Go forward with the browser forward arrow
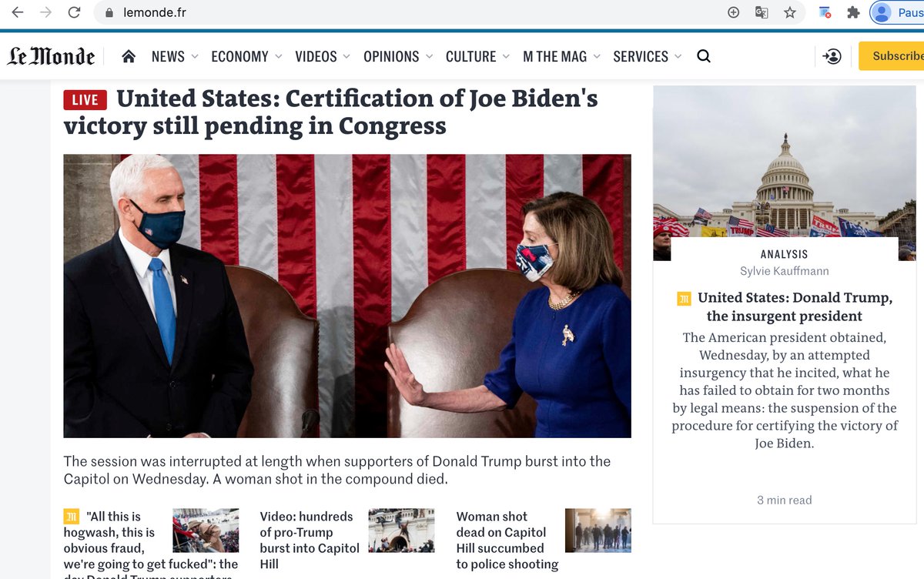This screenshot has height=579, width=924. 46,12
